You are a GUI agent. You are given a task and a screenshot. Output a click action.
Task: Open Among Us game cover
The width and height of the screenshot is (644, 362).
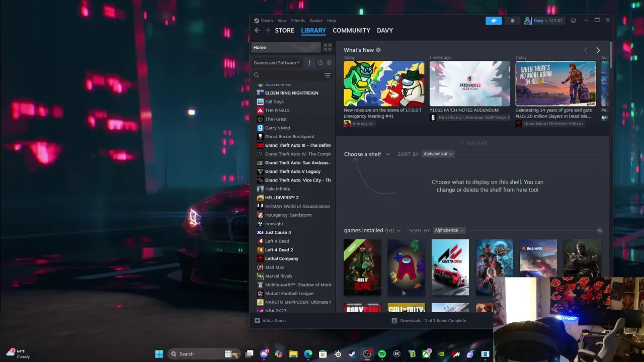(x=406, y=267)
